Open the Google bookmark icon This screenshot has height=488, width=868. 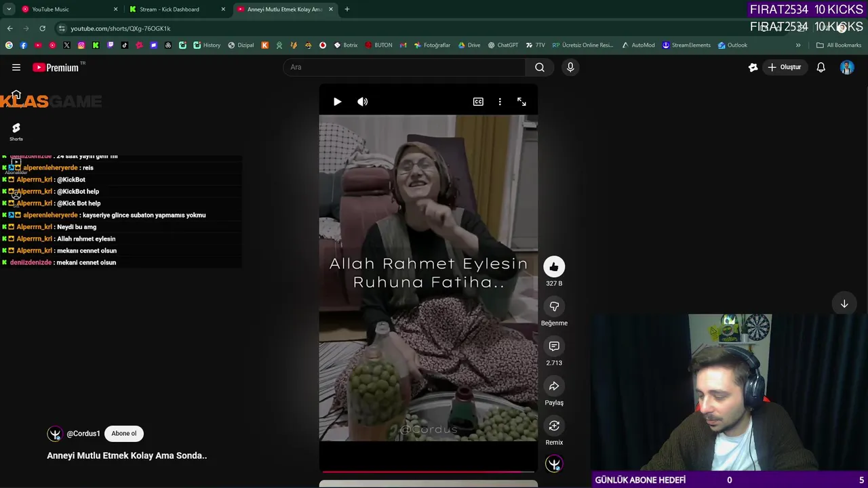(9, 45)
